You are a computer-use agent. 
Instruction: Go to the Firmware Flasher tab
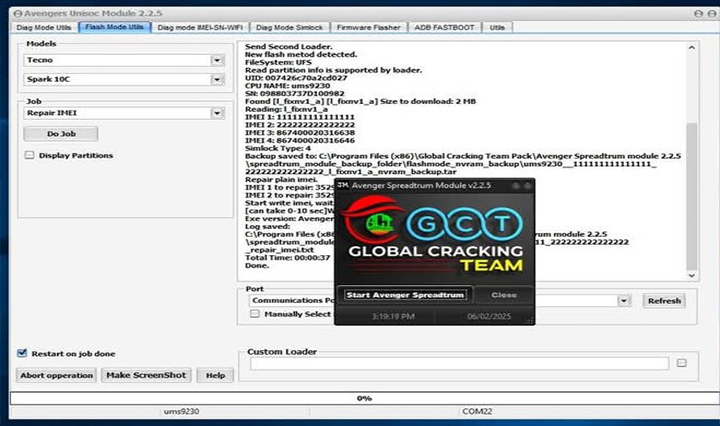click(x=369, y=28)
